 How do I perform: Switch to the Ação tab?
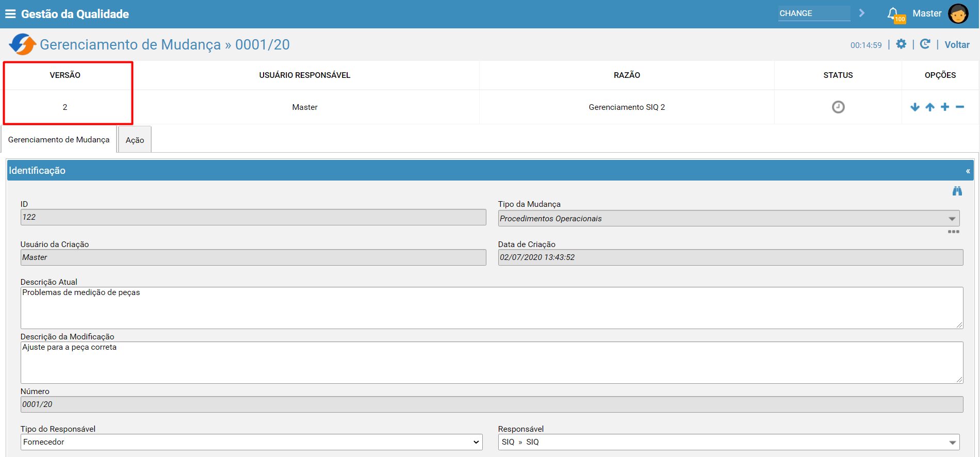tap(135, 140)
